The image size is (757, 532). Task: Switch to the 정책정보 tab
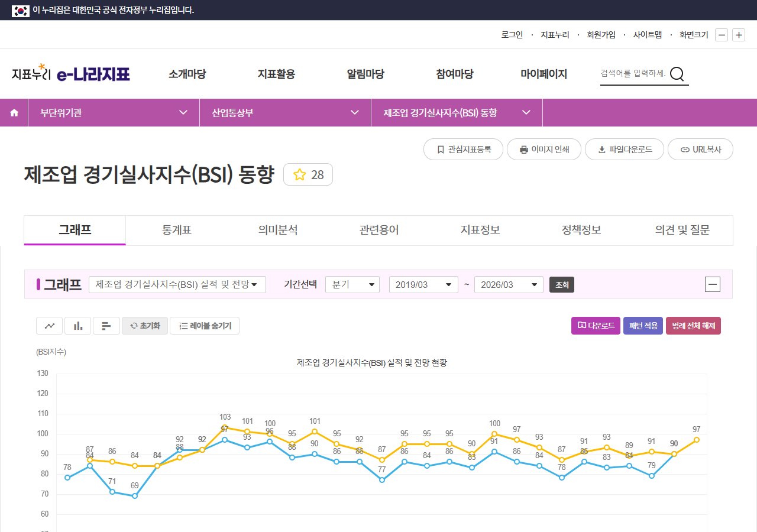coord(581,231)
